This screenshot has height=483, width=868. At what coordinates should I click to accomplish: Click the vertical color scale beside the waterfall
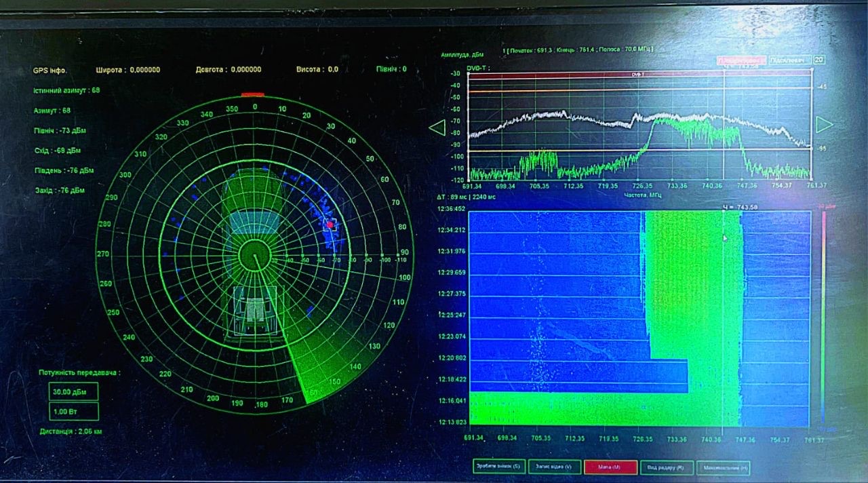pos(823,319)
